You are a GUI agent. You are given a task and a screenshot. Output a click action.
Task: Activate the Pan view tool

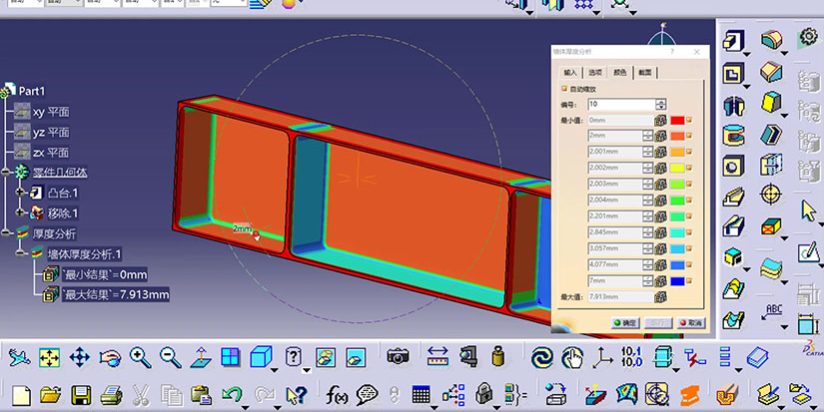pyautogui.click(x=80, y=357)
